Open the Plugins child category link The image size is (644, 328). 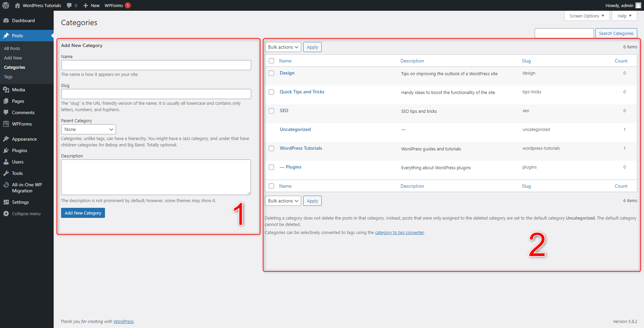[290, 167]
